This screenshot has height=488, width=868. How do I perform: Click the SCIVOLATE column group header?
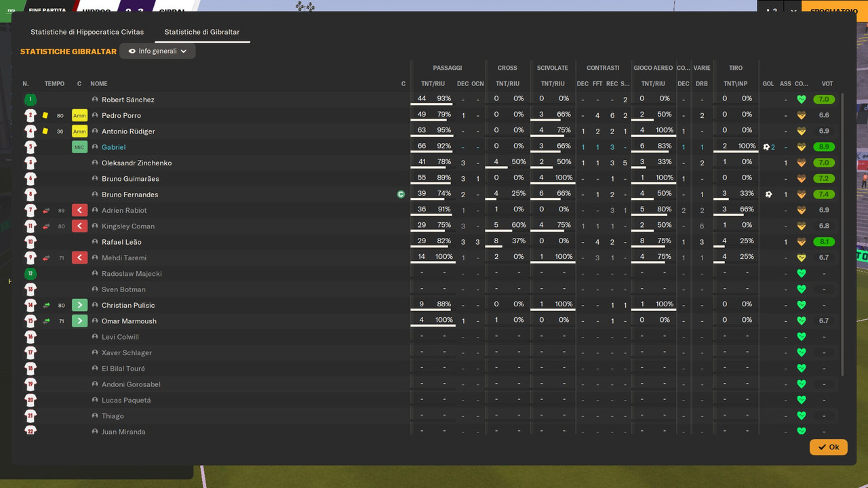(x=553, y=68)
